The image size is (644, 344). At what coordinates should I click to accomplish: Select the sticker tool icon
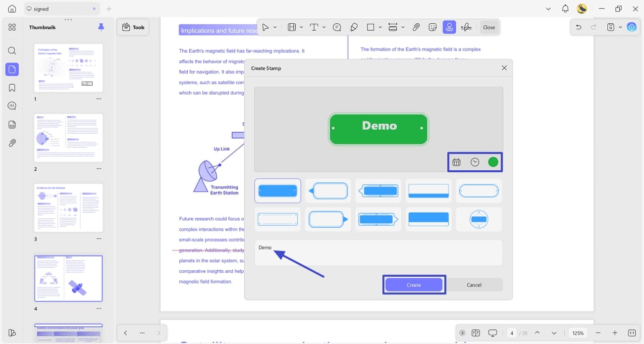(x=432, y=27)
